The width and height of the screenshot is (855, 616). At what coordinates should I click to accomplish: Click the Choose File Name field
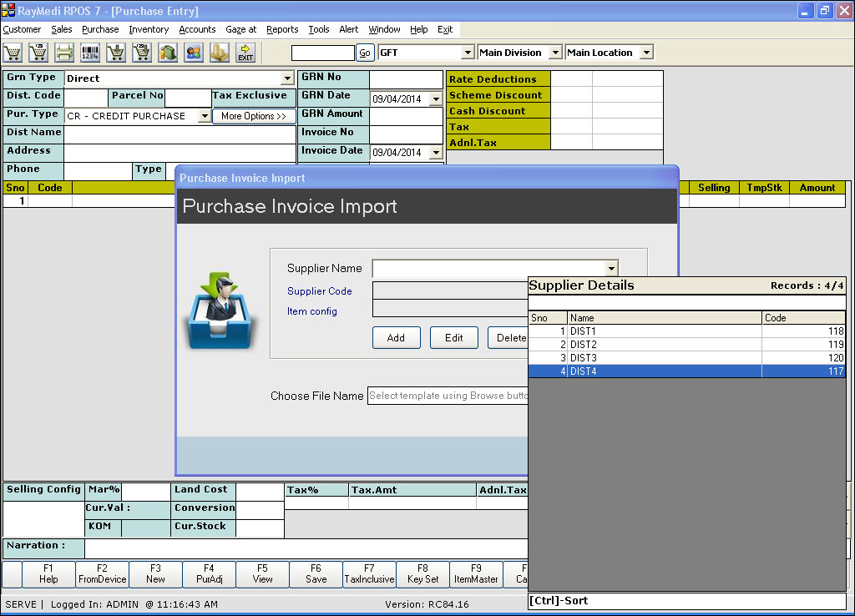[448, 396]
